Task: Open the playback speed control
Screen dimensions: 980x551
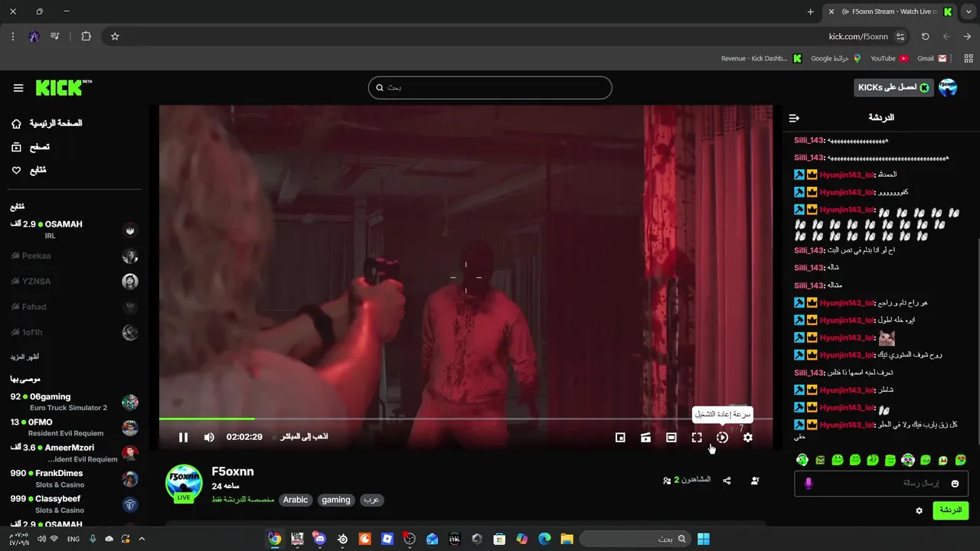Action: pos(722,437)
